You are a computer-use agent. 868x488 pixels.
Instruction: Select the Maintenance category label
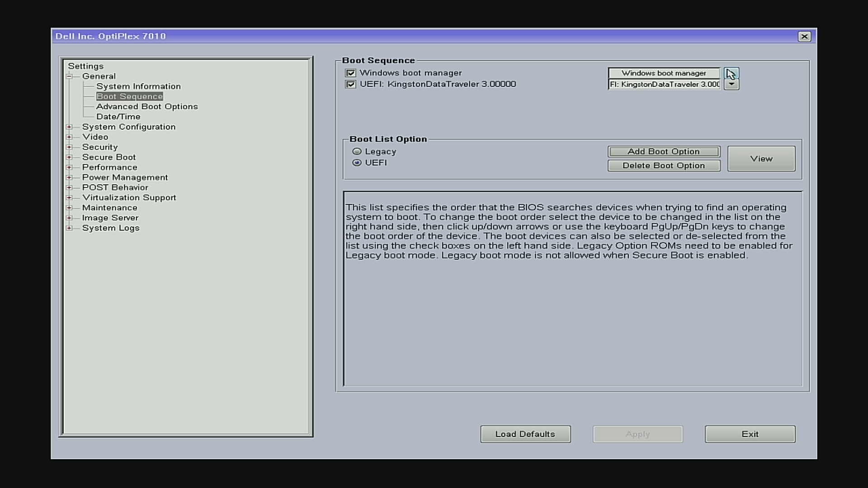109,208
